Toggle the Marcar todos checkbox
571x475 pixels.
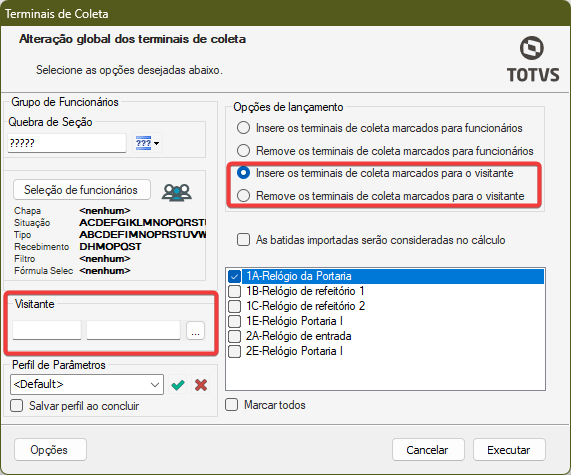[x=232, y=405]
